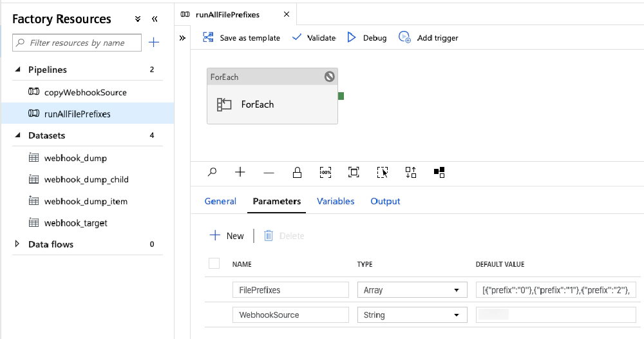Image resolution: width=644 pixels, height=339 pixels.
Task: Click the plus icon to add a resource
Action: 154,43
